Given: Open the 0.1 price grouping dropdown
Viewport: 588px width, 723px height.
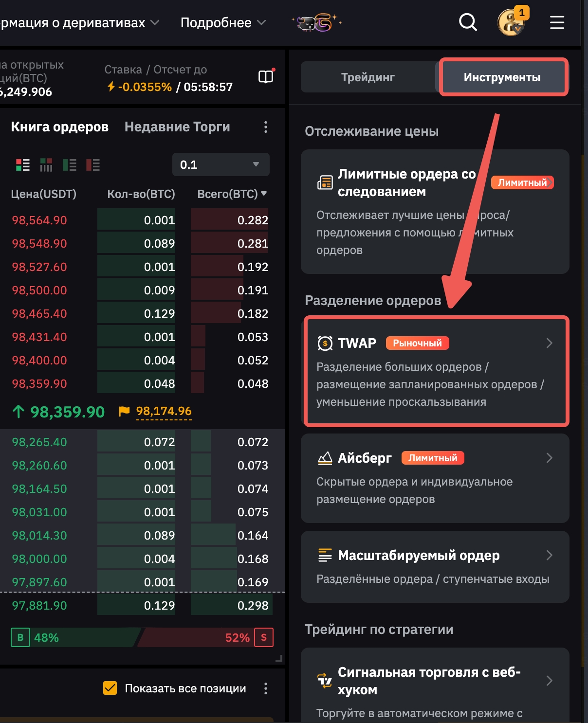Looking at the screenshot, I should pos(220,164).
